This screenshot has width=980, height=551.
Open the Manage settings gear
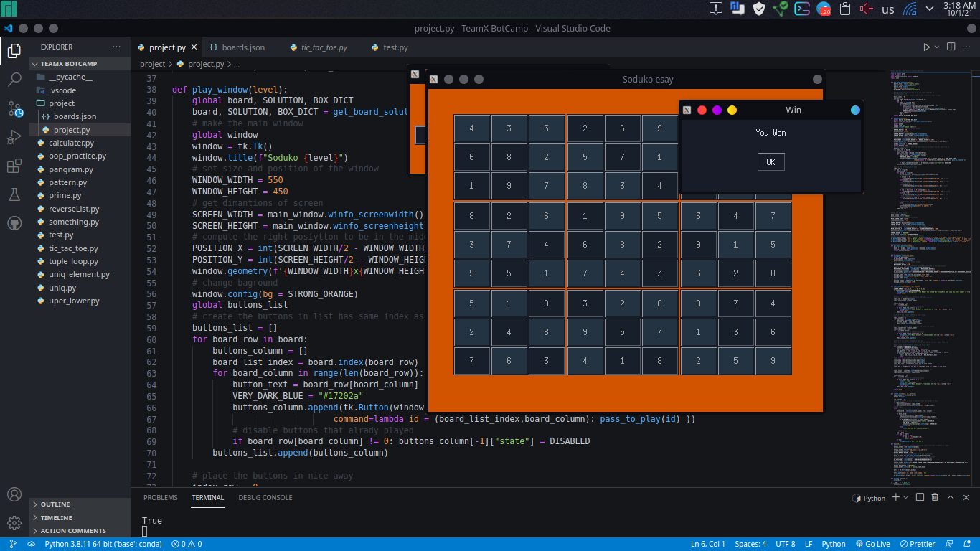(14, 523)
